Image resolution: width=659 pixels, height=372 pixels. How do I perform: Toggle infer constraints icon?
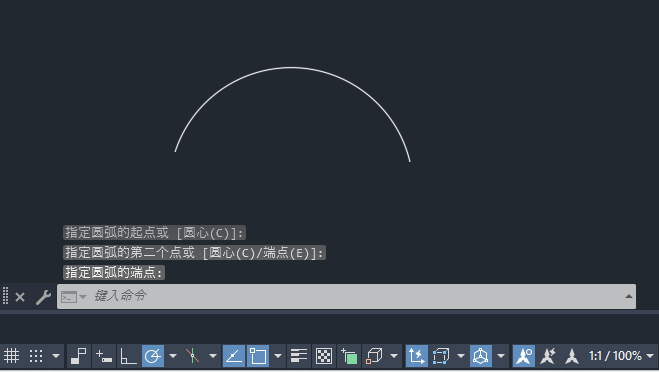click(78, 356)
